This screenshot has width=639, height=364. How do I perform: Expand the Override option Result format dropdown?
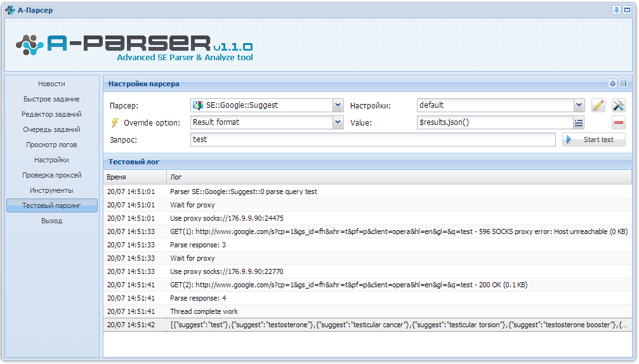point(338,122)
